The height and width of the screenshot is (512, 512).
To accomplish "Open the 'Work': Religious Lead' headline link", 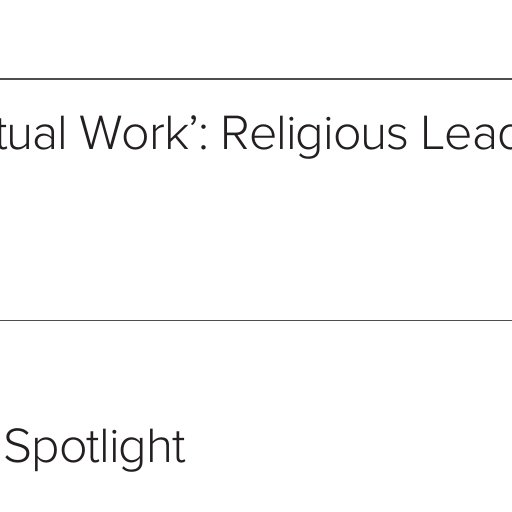I will pos(256,135).
